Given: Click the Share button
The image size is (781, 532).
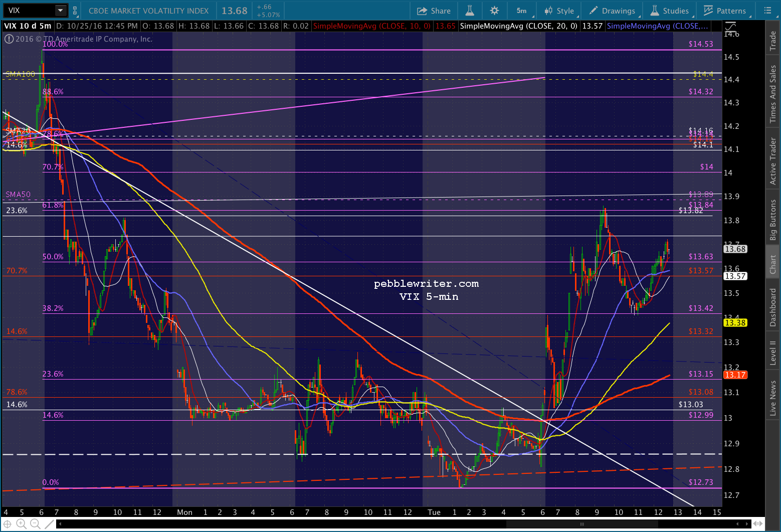Looking at the screenshot, I should (x=434, y=11).
